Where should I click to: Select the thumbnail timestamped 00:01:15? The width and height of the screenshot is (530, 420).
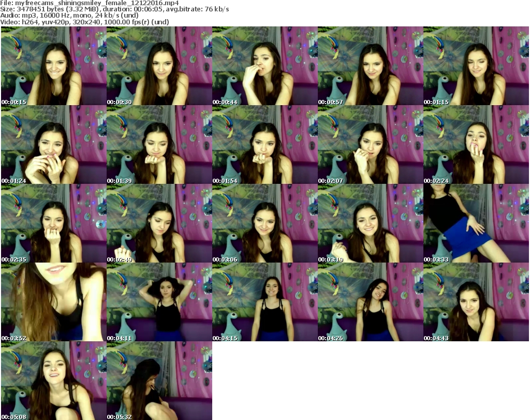476,66
